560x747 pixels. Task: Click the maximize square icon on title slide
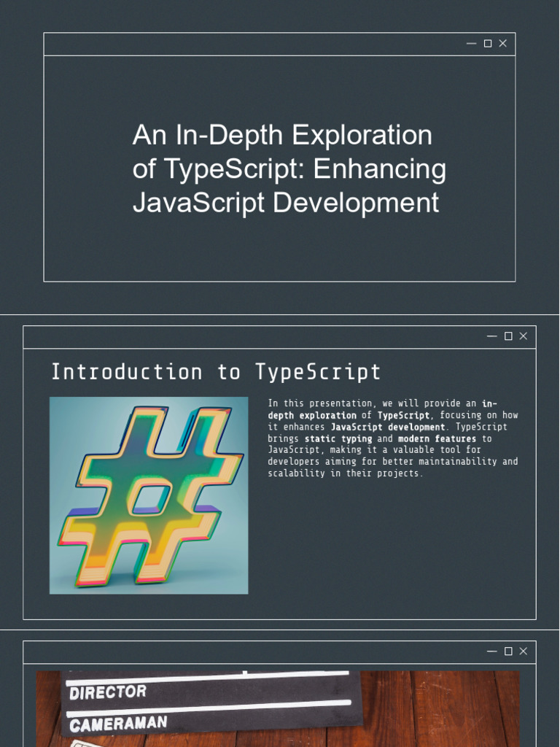pyautogui.click(x=488, y=43)
